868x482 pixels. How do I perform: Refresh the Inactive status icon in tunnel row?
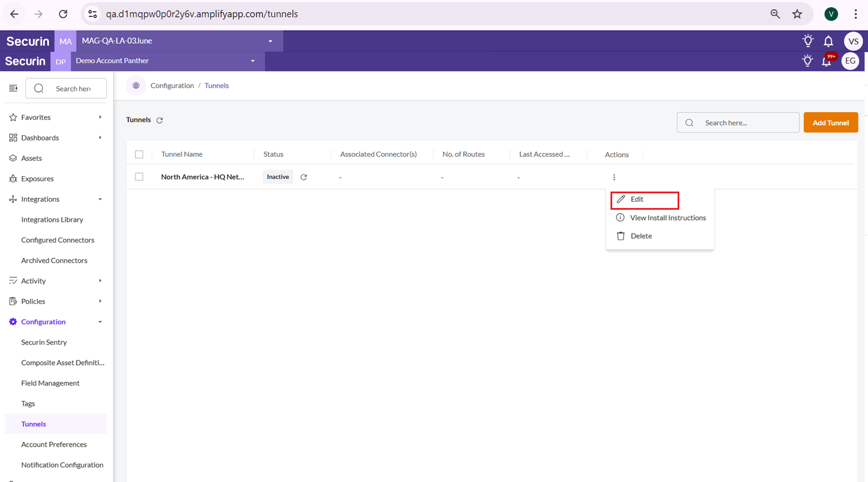pos(304,177)
